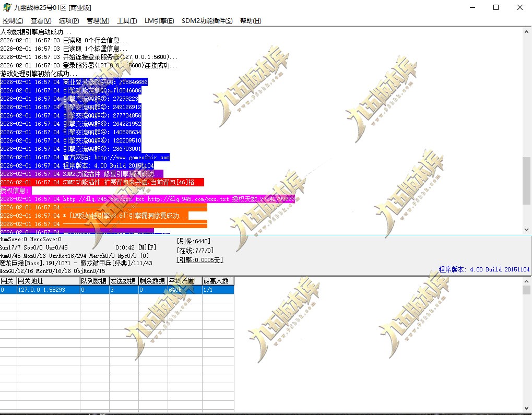This screenshot has width=532, height=415.
Task: Click the [刷怪:6440] status text
Action: tap(193, 241)
